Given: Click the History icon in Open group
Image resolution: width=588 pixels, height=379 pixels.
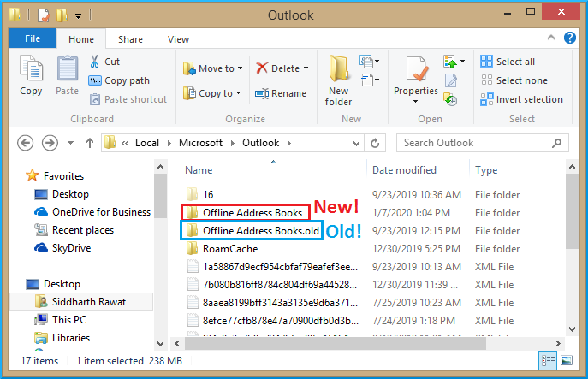Looking at the screenshot, I should pos(450,99).
